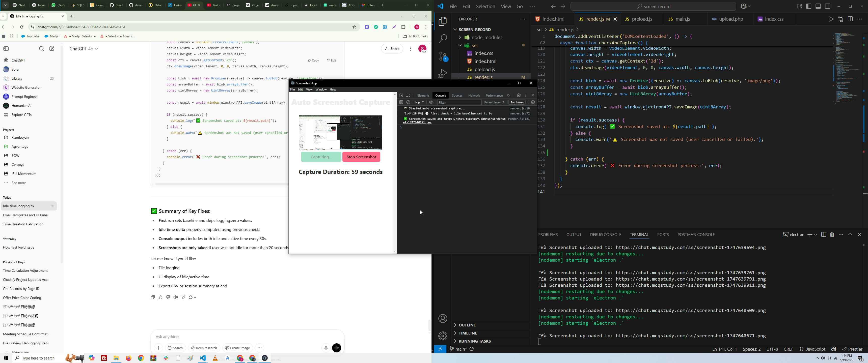
Task: Click the Deep research button
Action: click(x=204, y=348)
